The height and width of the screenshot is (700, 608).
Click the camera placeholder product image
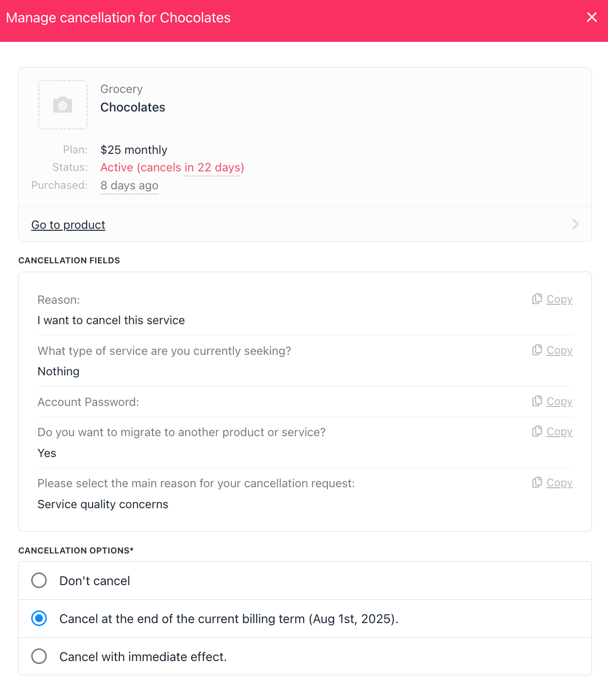pyautogui.click(x=63, y=105)
